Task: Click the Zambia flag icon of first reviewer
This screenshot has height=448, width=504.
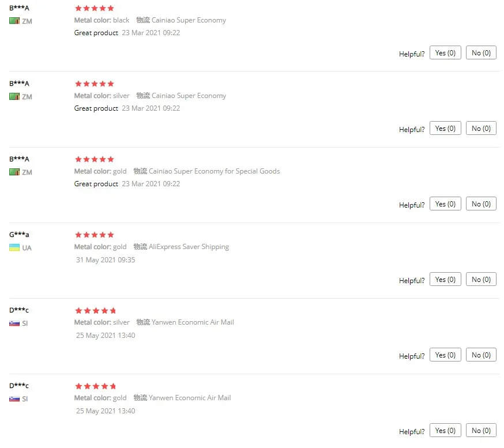Action: 14,21
